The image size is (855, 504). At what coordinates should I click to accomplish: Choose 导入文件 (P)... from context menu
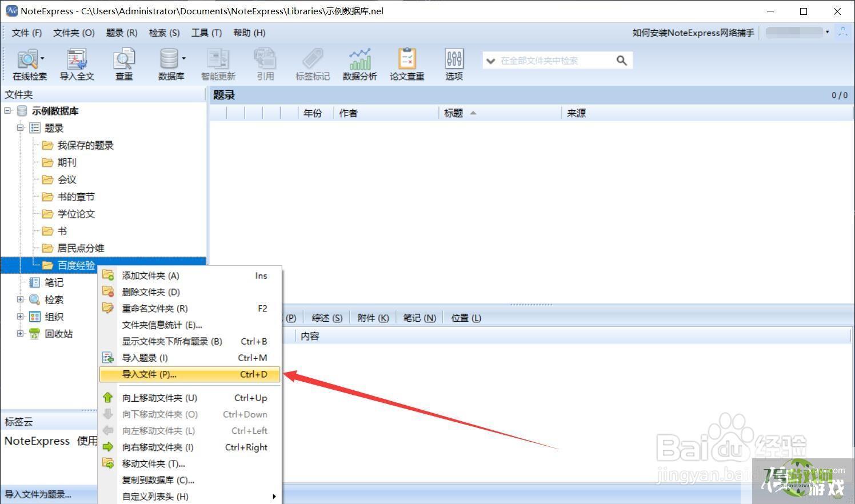pos(190,374)
